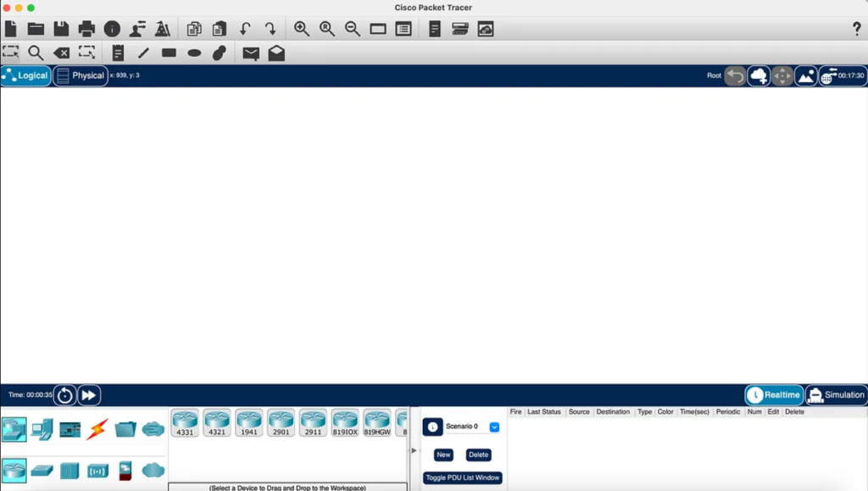Select the Switches subcategory
This screenshot has height=491, width=868.
click(x=42, y=471)
